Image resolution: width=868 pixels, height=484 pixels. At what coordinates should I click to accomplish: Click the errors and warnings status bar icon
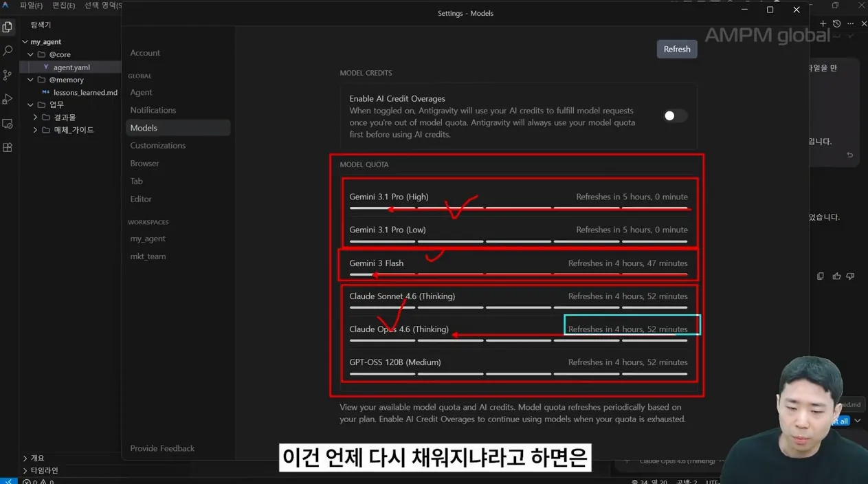click(38, 481)
